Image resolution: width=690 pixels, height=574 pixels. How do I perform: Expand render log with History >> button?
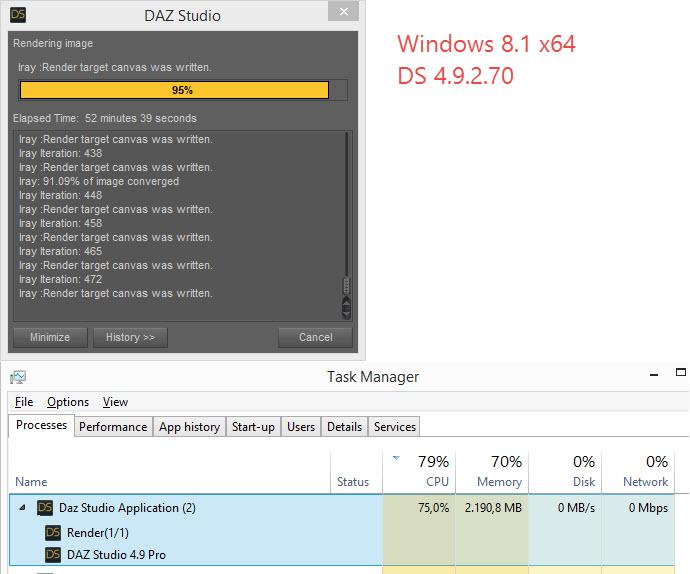(x=130, y=337)
